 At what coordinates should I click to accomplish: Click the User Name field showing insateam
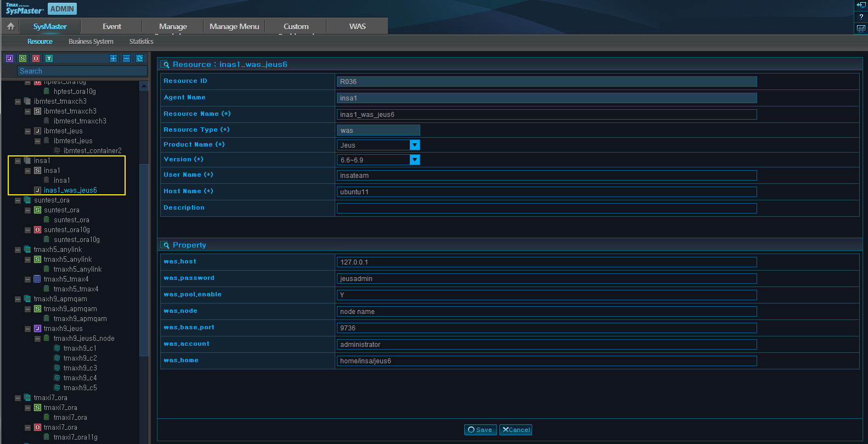[x=546, y=175]
